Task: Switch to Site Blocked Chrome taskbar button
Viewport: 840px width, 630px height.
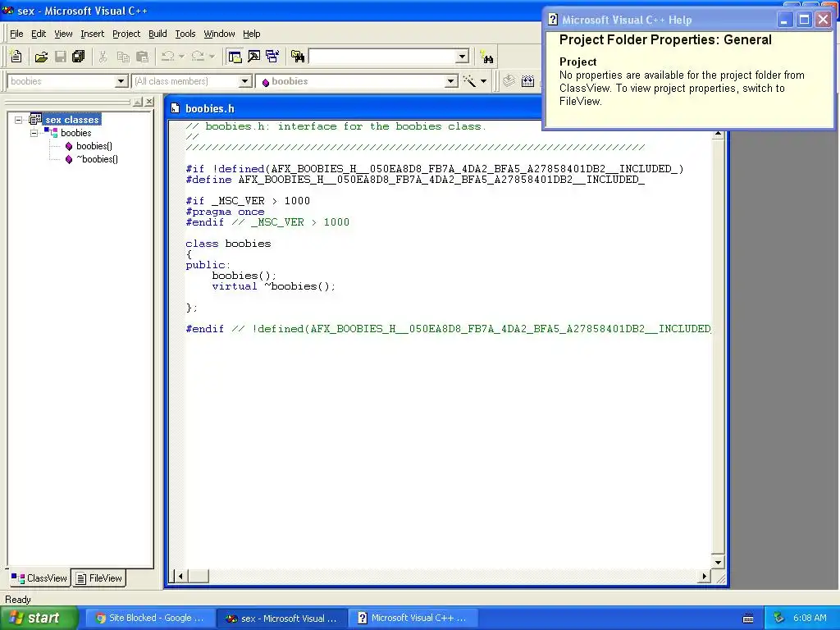Action: [x=149, y=618]
